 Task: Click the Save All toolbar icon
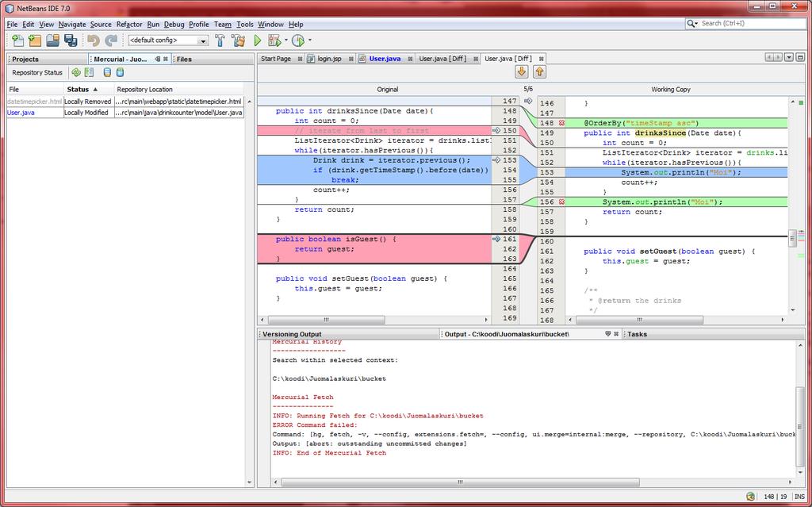coord(71,40)
